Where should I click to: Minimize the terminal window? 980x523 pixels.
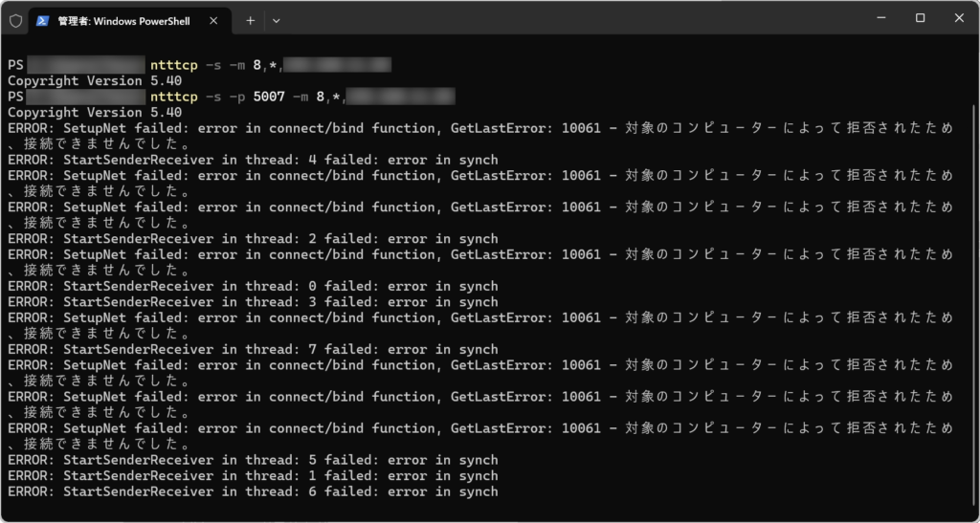click(x=881, y=19)
